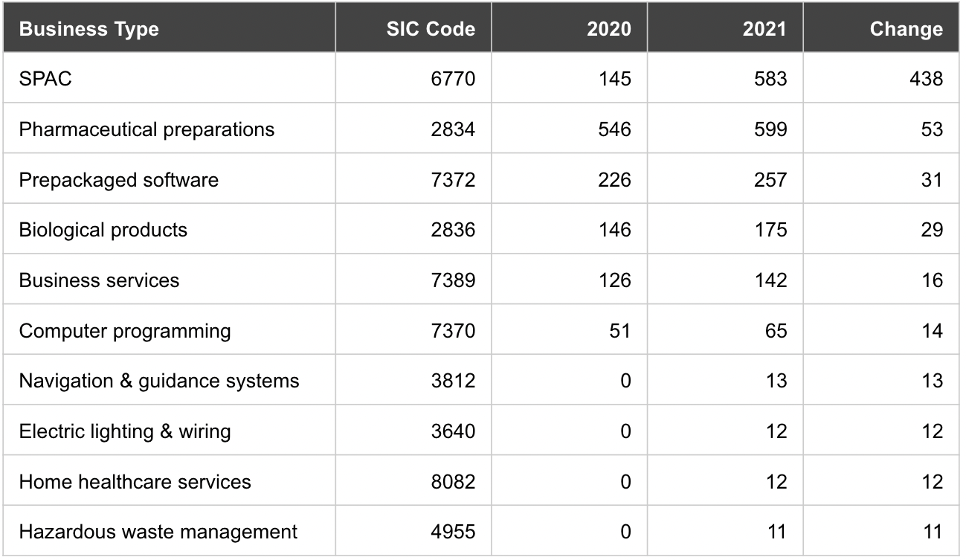Select the SPAC row label cell

tap(46, 79)
